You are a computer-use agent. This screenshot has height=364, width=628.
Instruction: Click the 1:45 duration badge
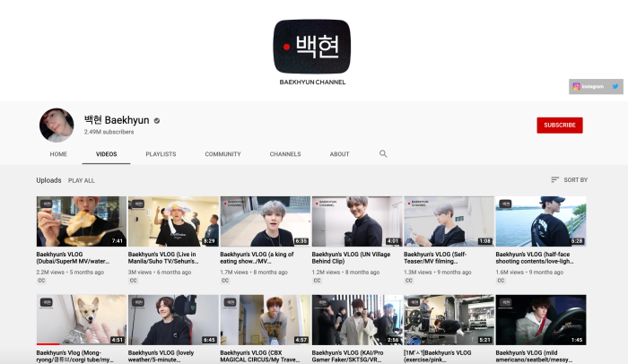[577, 340]
